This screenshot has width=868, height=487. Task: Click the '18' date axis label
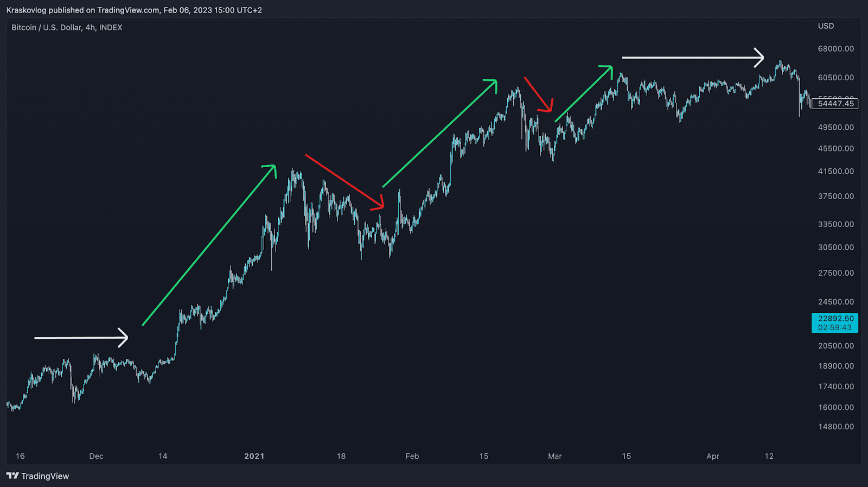coord(341,456)
